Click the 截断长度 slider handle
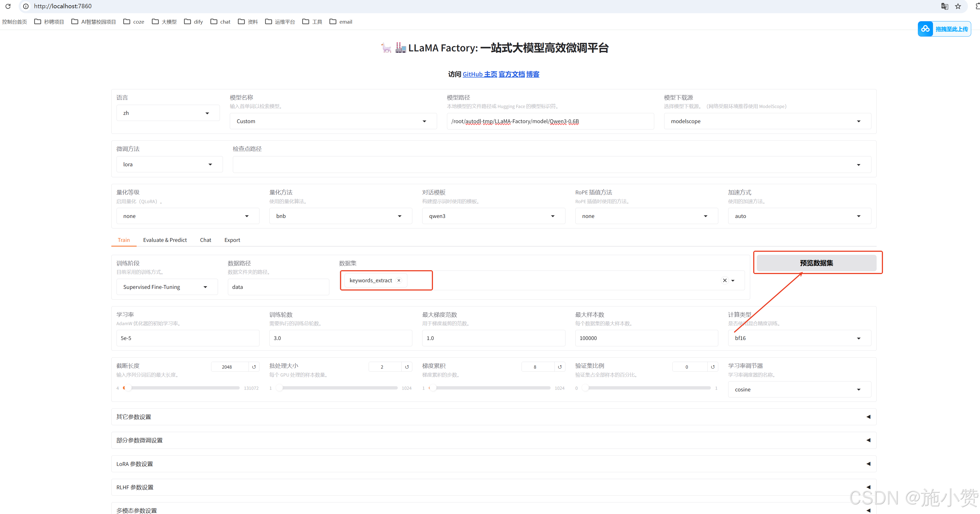The width and height of the screenshot is (980, 514). tap(128, 388)
